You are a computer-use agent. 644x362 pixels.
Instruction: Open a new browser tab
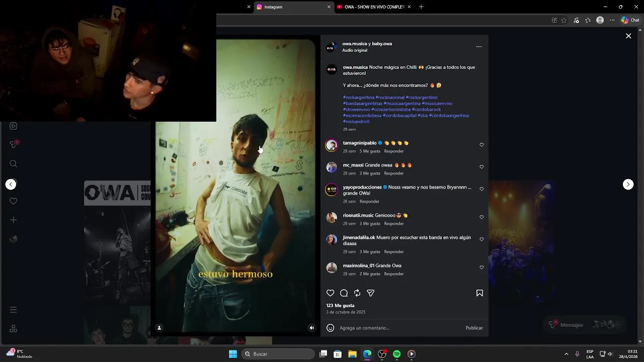click(421, 7)
